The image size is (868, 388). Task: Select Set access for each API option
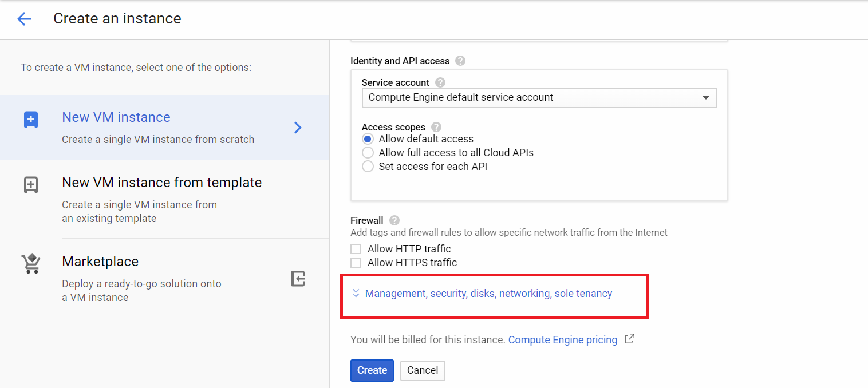click(x=368, y=167)
